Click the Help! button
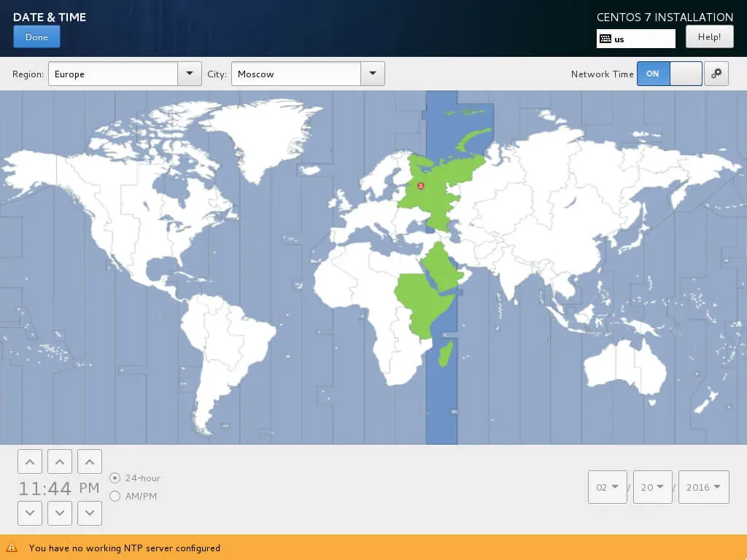This screenshot has width=747, height=560. 709,36
